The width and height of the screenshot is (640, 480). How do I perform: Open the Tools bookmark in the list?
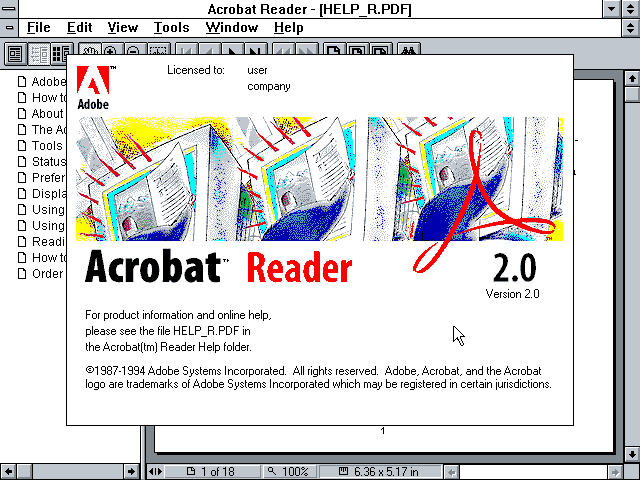pyautogui.click(x=47, y=146)
